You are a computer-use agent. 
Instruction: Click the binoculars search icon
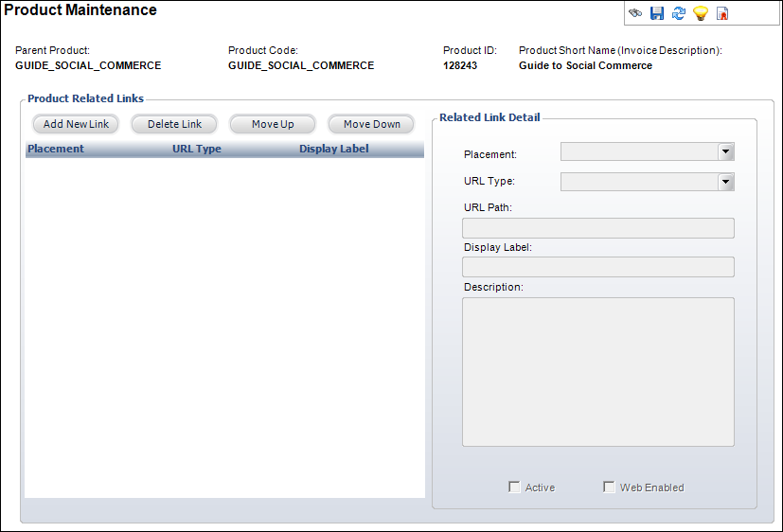[x=635, y=13]
